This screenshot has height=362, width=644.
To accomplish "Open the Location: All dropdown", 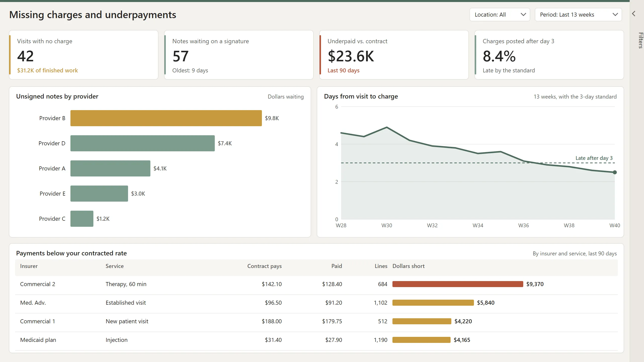I will (x=500, y=15).
